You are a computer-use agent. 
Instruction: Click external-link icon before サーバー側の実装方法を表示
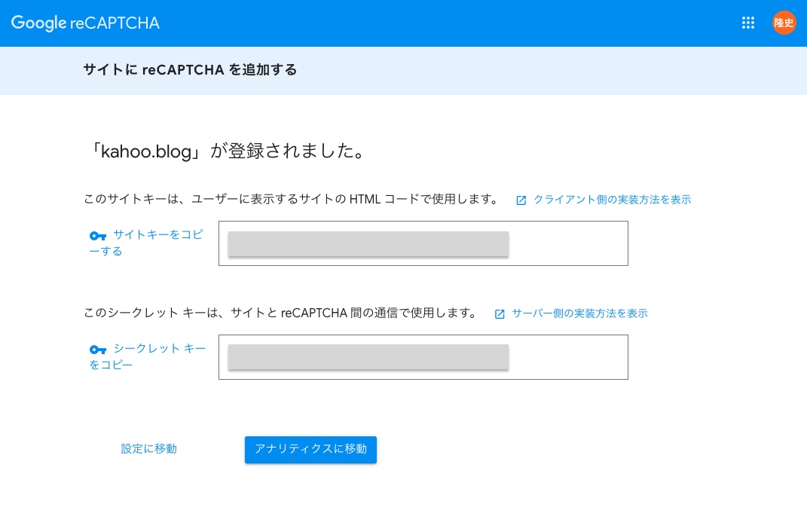500,314
